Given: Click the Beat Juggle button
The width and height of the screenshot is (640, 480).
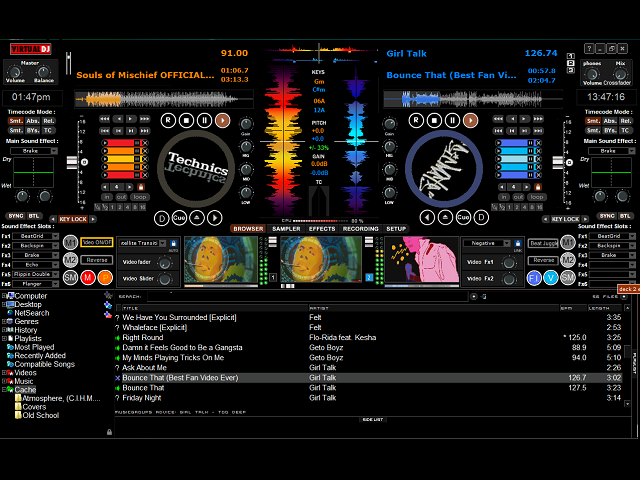Looking at the screenshot, I should click(x=543, y=243).
